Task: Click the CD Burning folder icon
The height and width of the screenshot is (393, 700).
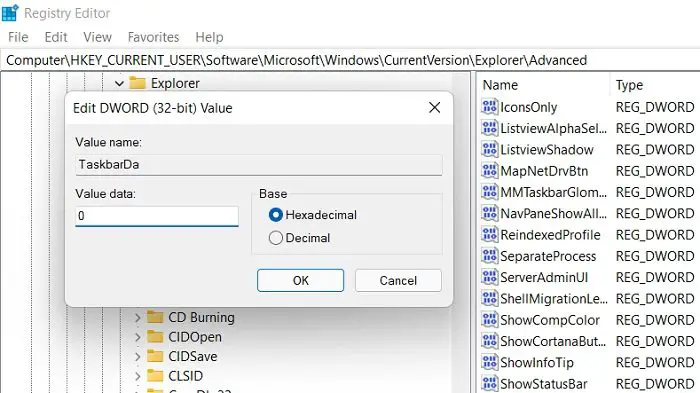Action: click(155, 317)
